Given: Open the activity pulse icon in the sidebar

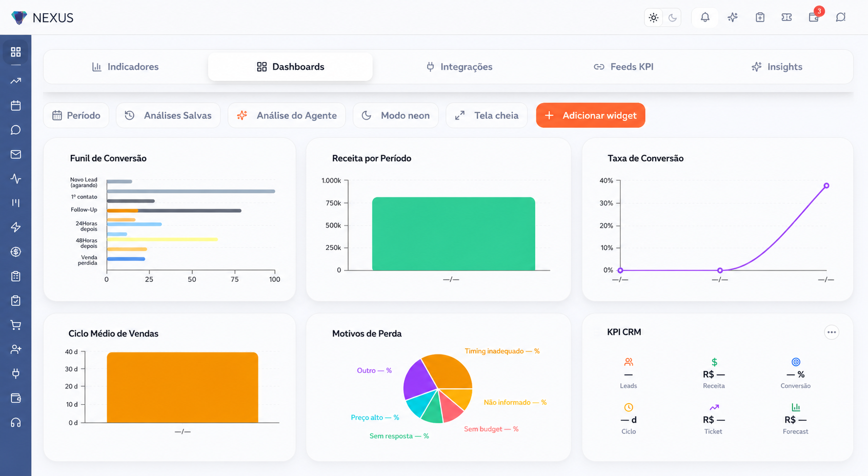Looking at the screenshot, I should 16,179.
